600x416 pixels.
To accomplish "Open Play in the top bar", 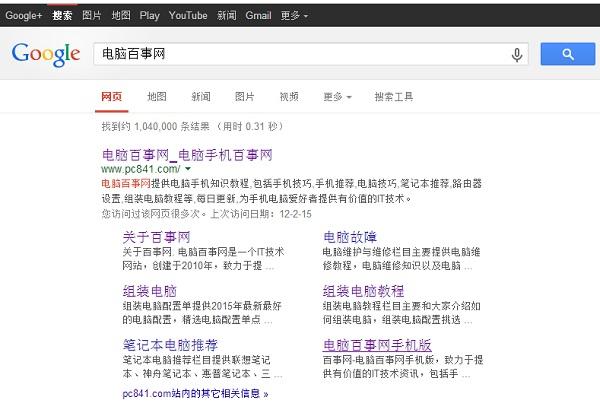I will [150, 16].
